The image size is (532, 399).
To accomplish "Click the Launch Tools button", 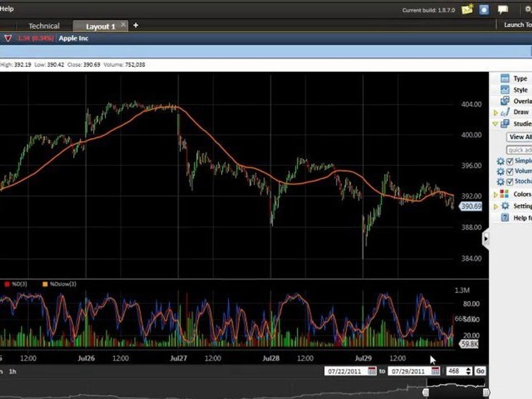I will click(x=518, y=25).
